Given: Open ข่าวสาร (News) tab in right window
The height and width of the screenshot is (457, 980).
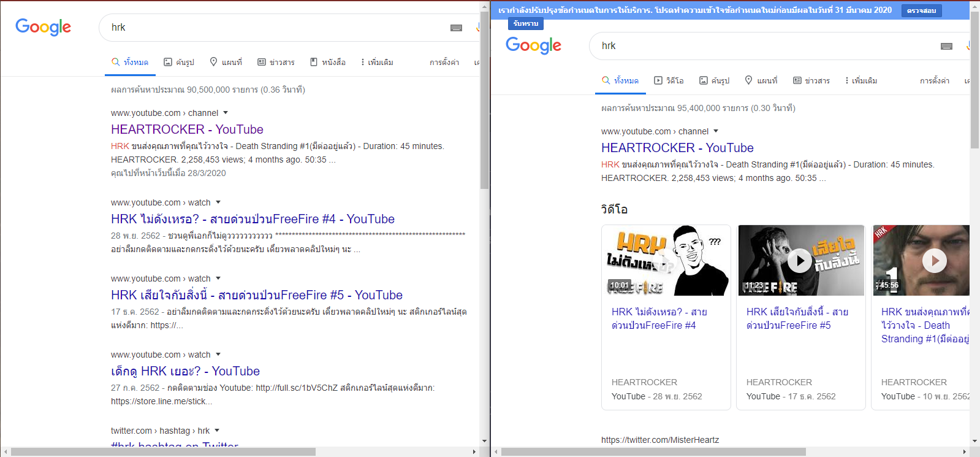Looking at the screenshot, I should 811,80.
